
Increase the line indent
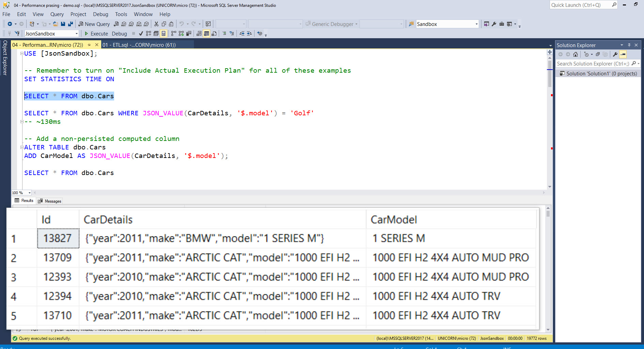[x=249, y=33]
